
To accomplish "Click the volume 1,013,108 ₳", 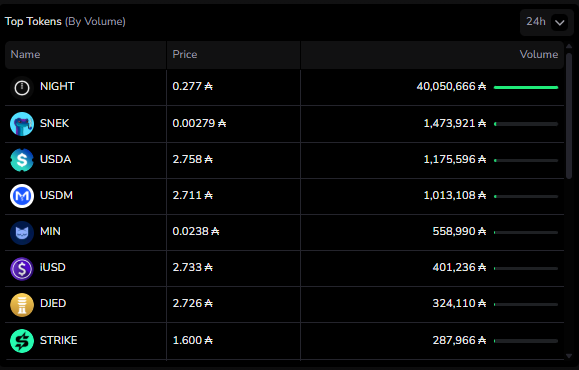I will click(455, 195).
